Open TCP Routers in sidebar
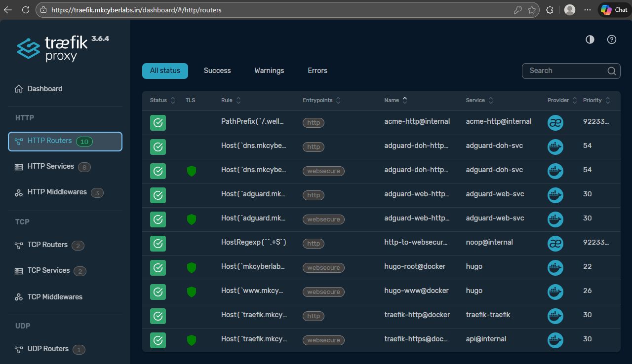632x364 pixels. pos(65,245)
